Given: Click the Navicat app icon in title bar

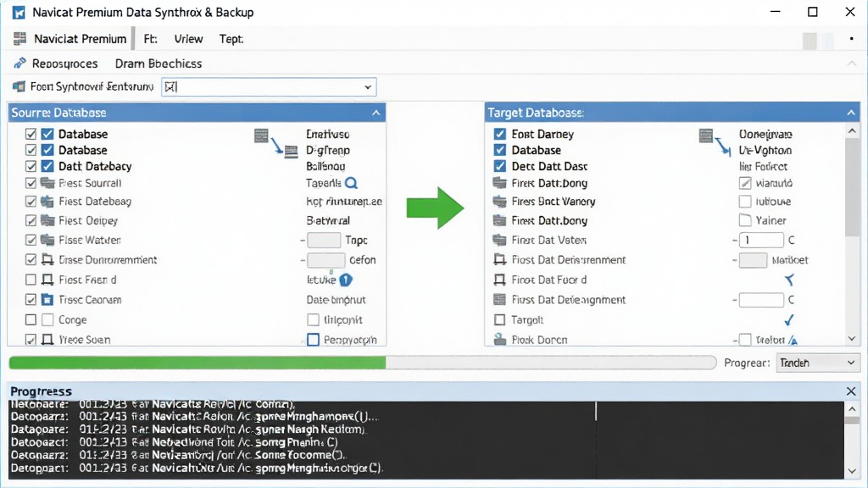Looking at the screenshot, I should (19, 12).
